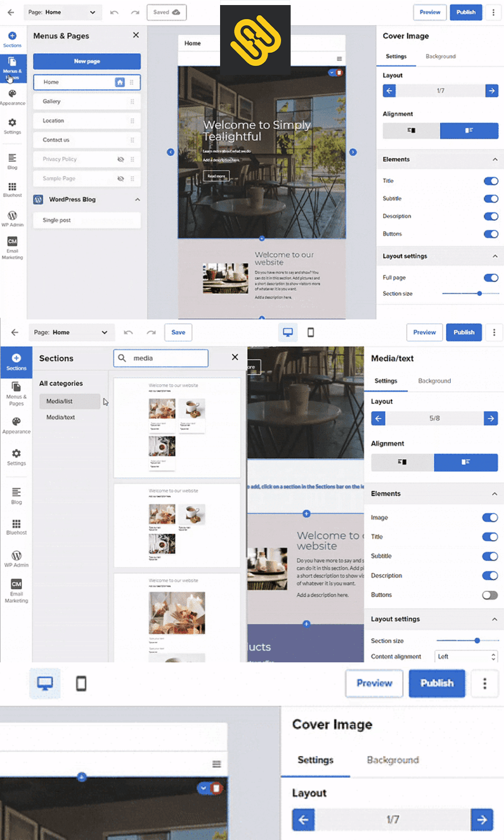Disable the Subtitle toggle under Elements
This screenshot has width=504, height=840.
(x=491, y=198)
